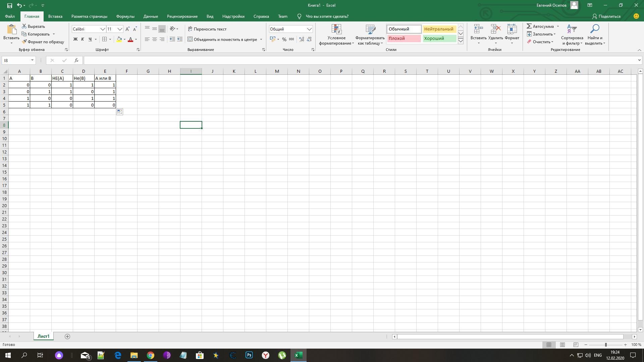
Task: Open the Формулы ribbon tab
Action: 125,16
